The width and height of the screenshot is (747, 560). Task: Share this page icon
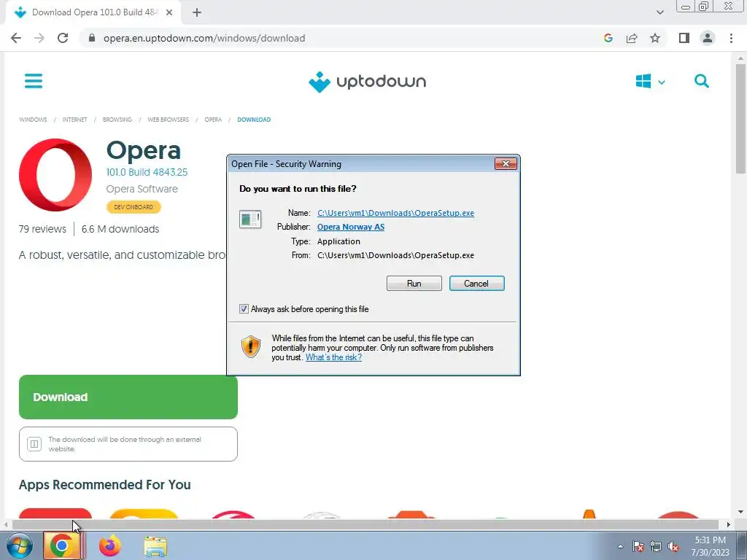(x=632, y=38)
